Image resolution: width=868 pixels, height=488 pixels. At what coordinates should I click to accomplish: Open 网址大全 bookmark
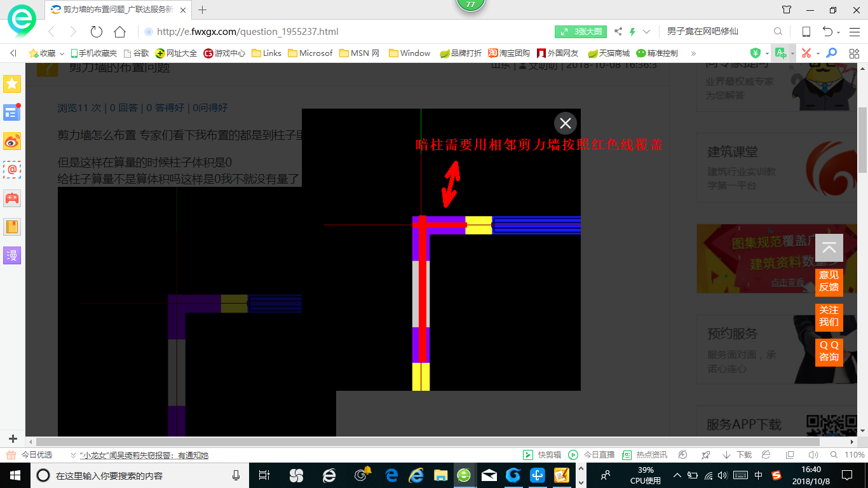[176, 53]
